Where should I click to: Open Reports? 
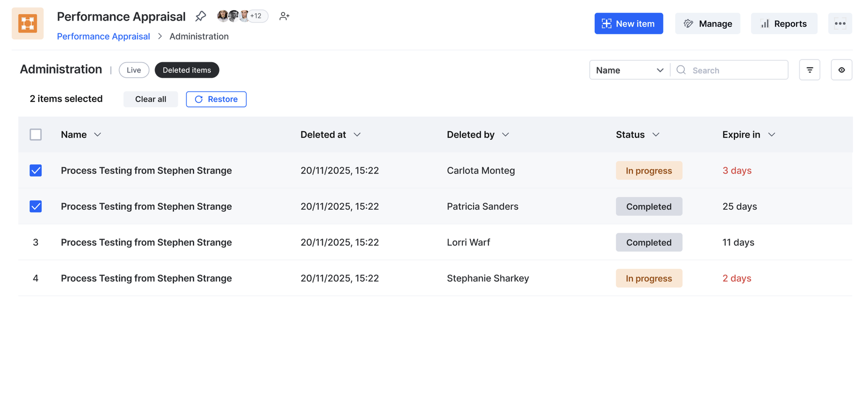click(x=784, y=24)
